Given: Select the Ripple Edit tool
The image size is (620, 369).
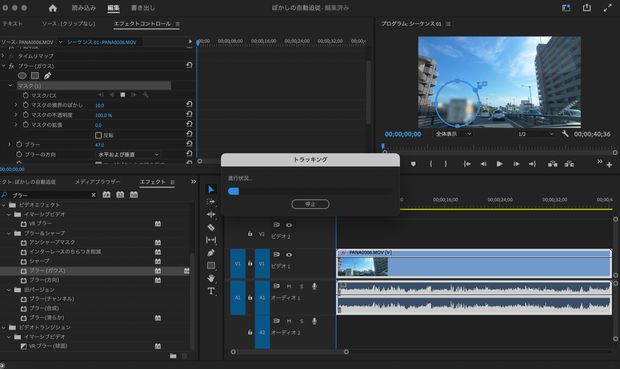Looking at the screenshot, I should [211, 214].
